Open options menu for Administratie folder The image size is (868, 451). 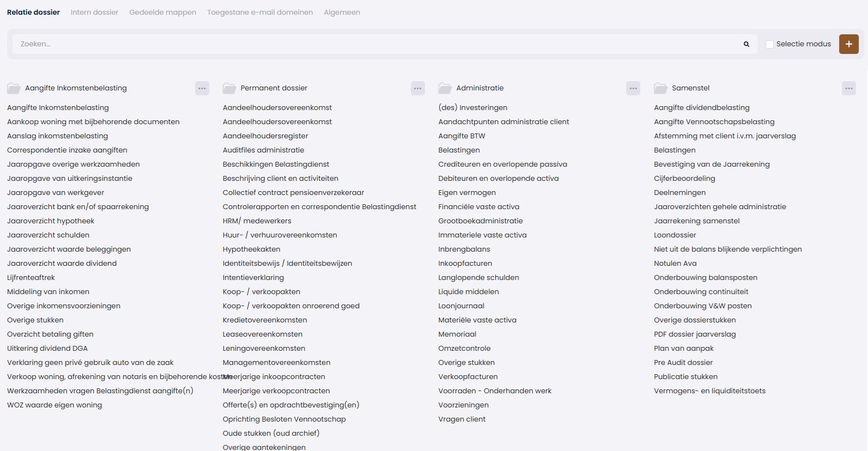(x=633, y=88)
